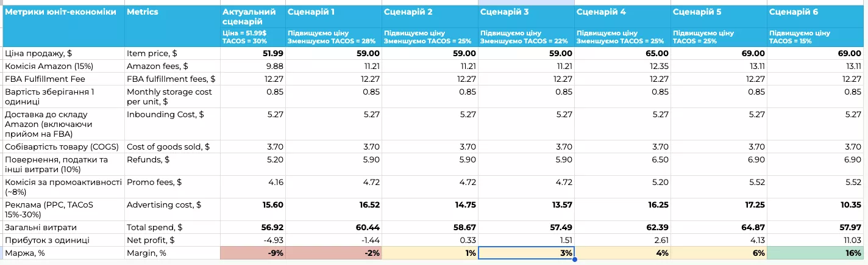
Task: Click the "Сценарій 6" header cell
Action: pos(816,12)
